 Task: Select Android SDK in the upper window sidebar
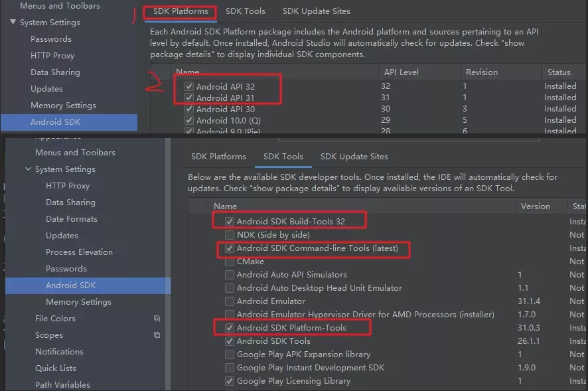point(69,122)
